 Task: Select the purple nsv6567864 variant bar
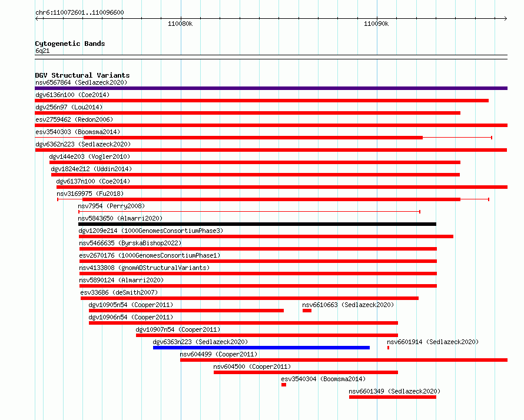tap(271, 88)
